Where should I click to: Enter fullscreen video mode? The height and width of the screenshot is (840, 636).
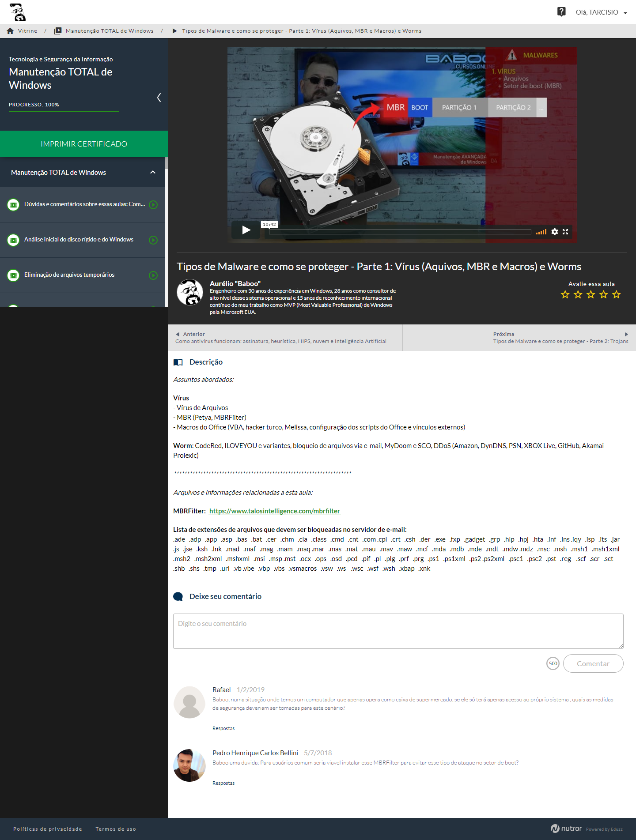565,232
